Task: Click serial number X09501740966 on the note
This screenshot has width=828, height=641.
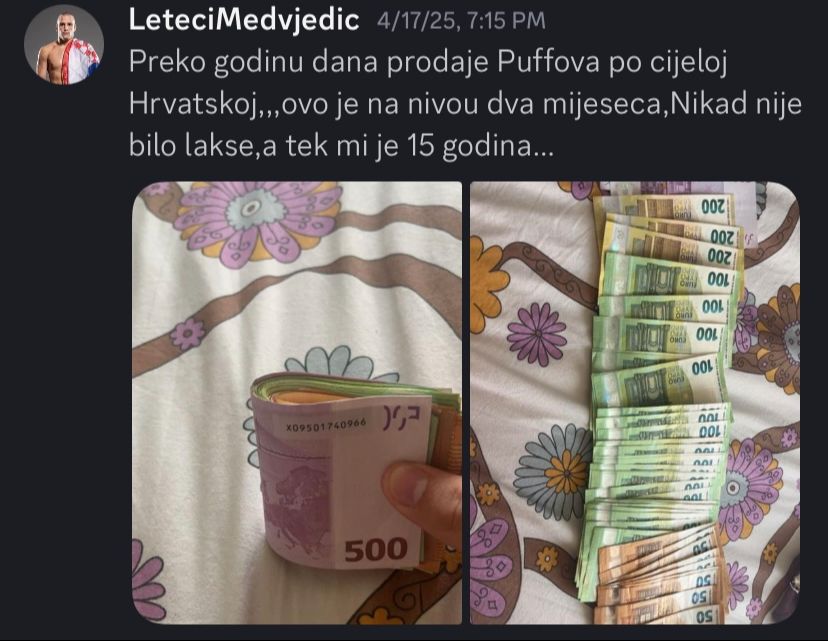Action: point(326,425)
